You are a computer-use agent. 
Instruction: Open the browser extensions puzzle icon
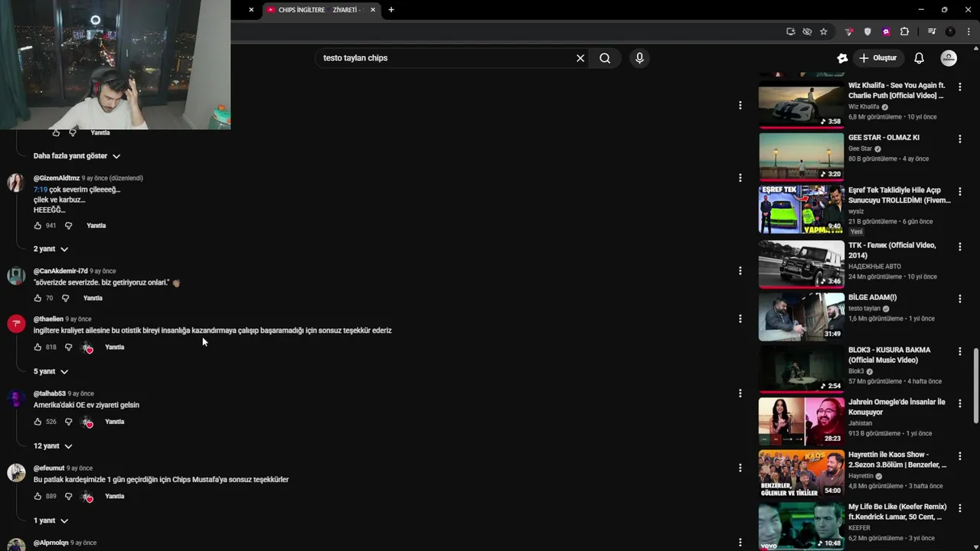pyautogui.click(x=904, y=31)
